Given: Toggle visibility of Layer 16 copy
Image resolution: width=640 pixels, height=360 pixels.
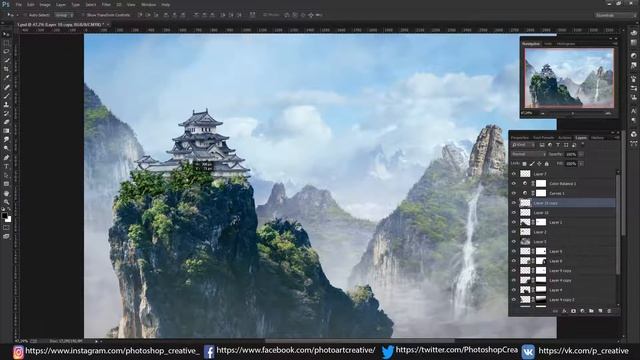Looking at the screenshot, I should point(514,203).
